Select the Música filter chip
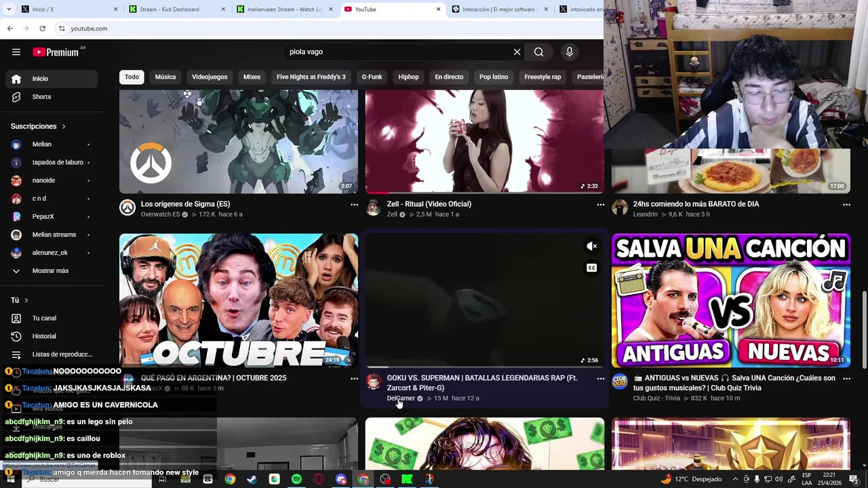Screen dimensions: 868x488 tap(165, 77)
